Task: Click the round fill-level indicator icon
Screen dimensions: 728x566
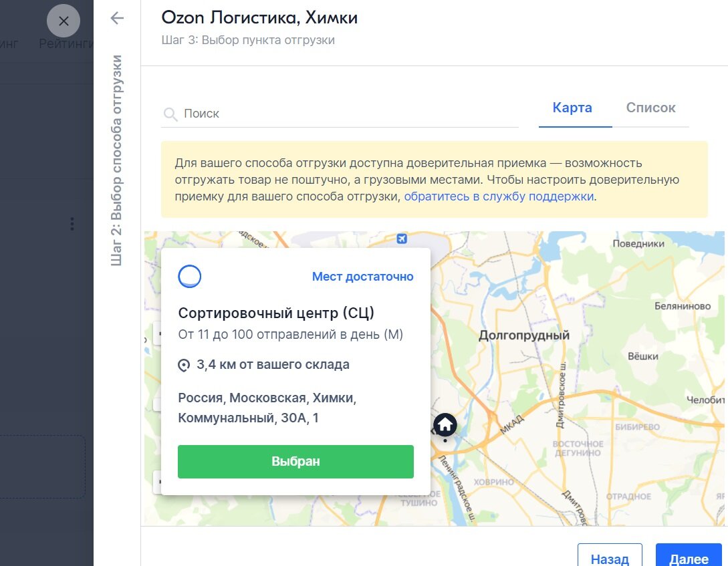Action: point(189,277)
